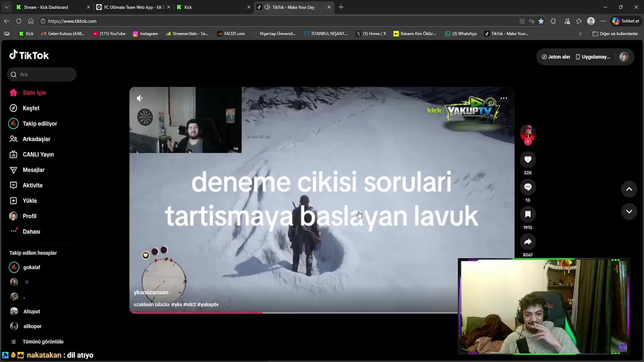This screenshot has width=644, height=362.
Task: Click the Sohbet et Copilot button
Action: point(625,21)
